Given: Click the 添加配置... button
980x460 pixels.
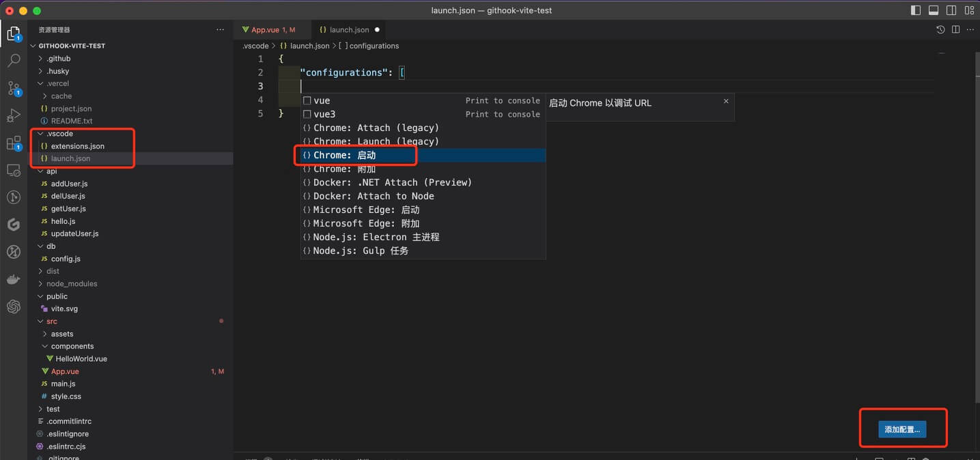Looking at the screenshot, I should 902,429.
